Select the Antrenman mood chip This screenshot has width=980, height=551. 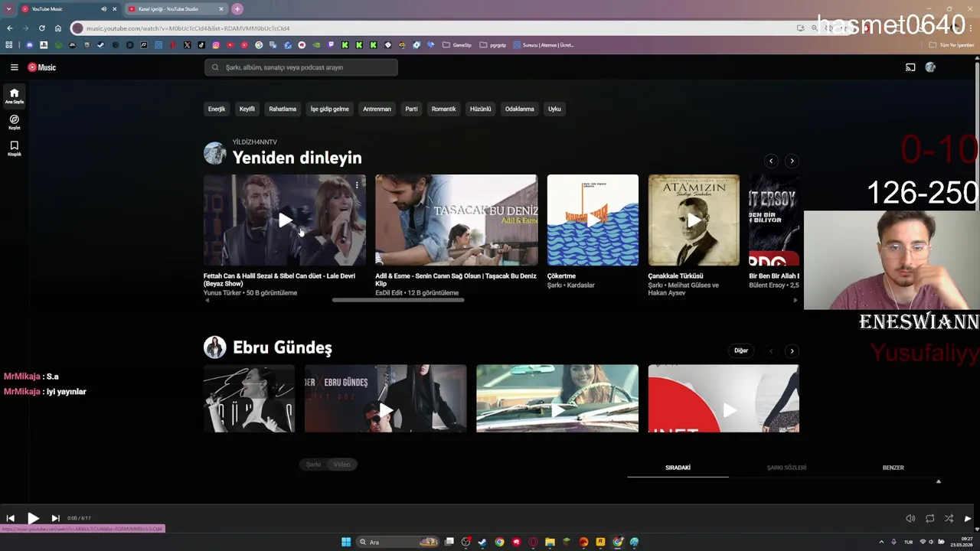(x=377, y=109)
